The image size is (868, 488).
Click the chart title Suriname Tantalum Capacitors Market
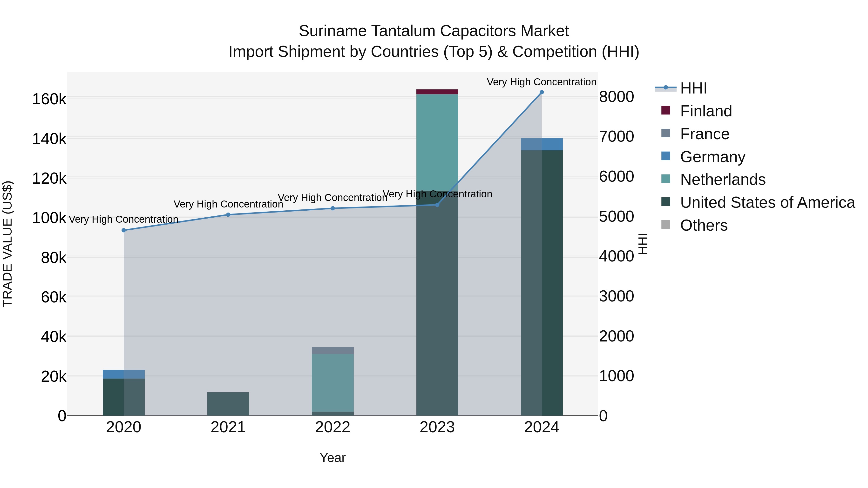(x=434, y=31)
